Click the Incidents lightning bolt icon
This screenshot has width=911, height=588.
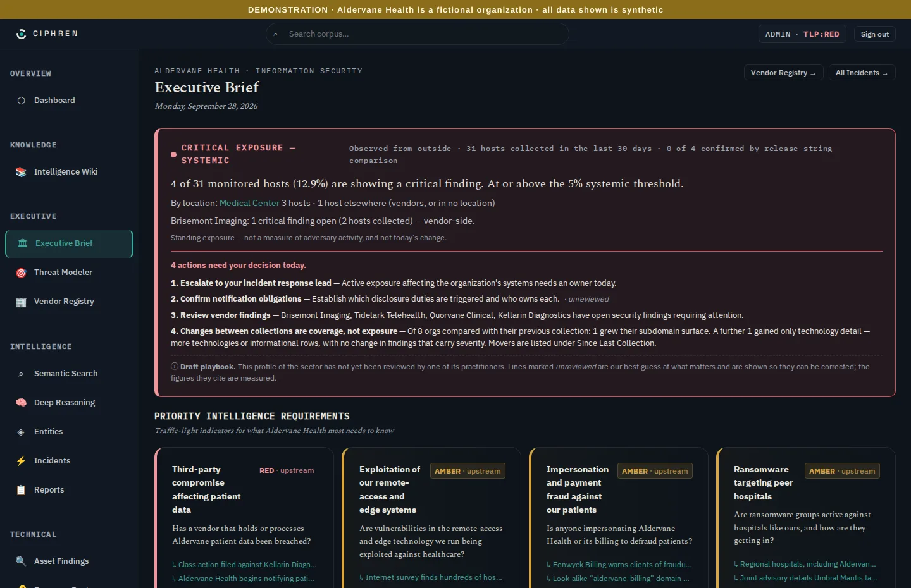(22, 461)
